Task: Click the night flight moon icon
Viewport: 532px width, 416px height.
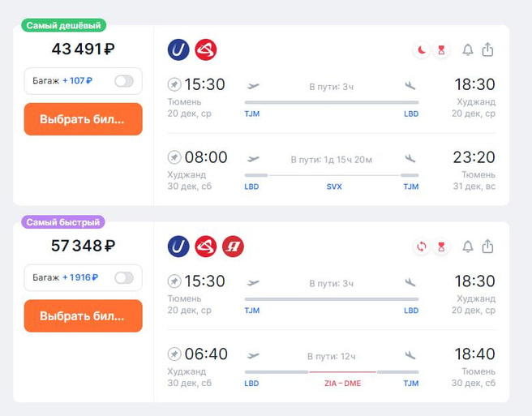Action: tap(422, 50)
